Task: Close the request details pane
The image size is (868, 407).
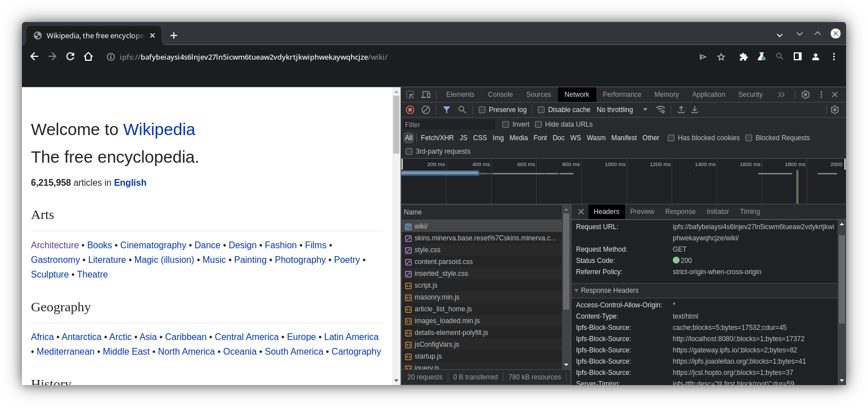Action: point(581,212)
